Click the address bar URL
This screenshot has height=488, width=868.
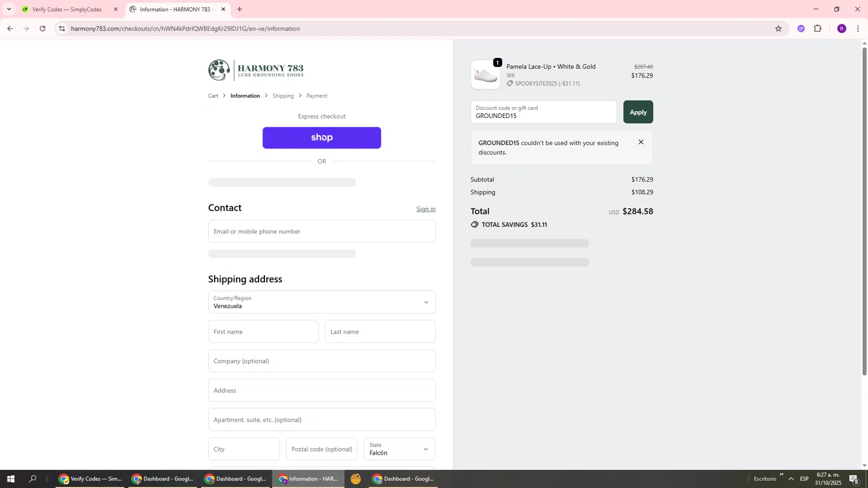(x=185, y=28)
